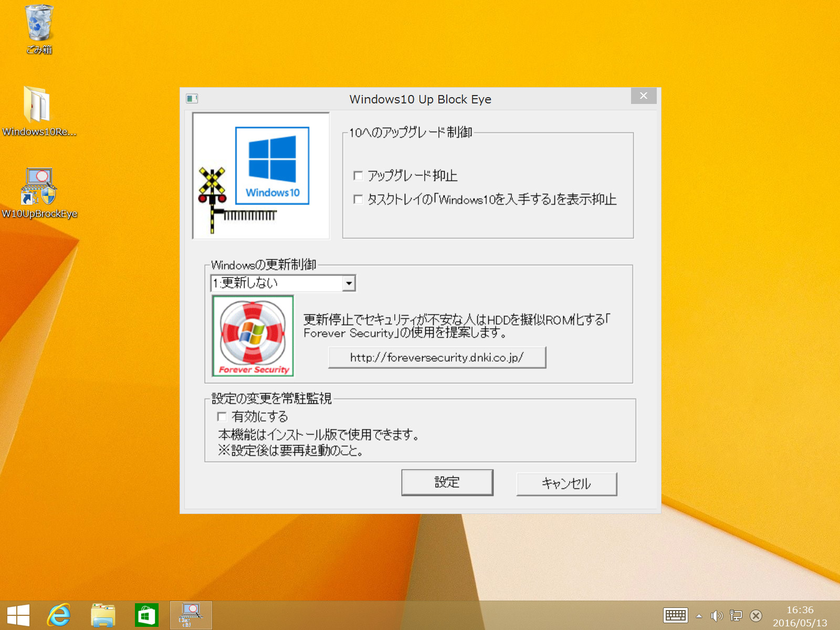Launch Internet Explorer from the taskbar
Viewport: 840px width, 630px height.
[x=59, y=614]
